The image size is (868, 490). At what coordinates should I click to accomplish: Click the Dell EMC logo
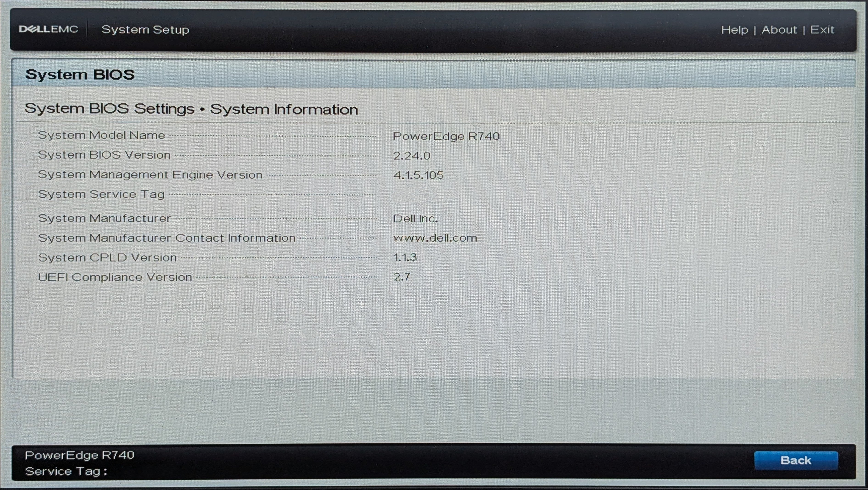[x=48, y=29]
